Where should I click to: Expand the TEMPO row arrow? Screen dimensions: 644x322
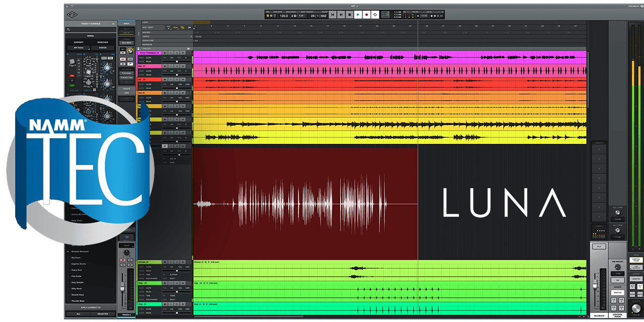(x=191, y=36)
